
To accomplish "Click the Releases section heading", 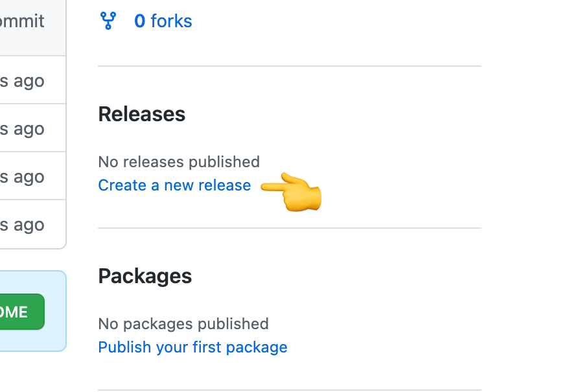I will tap(141, 114).
